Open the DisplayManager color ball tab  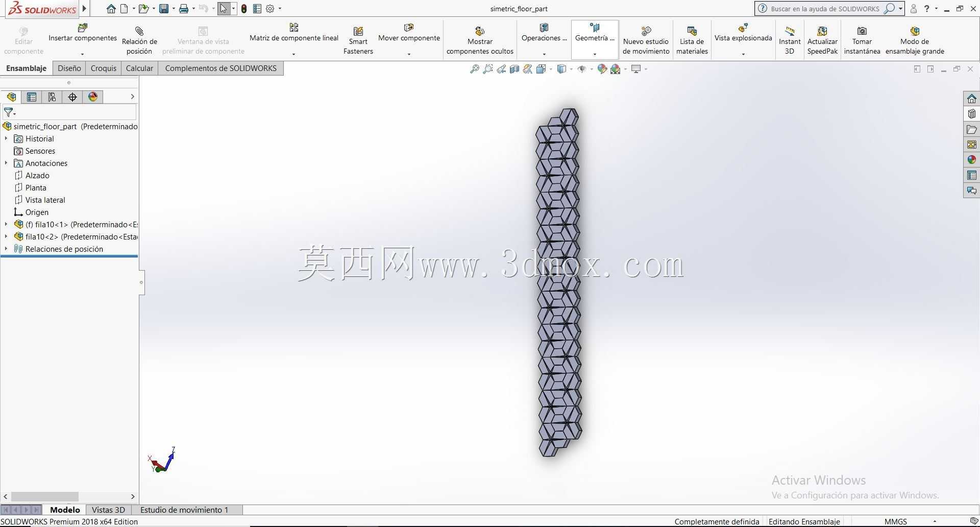click(x=93, y=97)
